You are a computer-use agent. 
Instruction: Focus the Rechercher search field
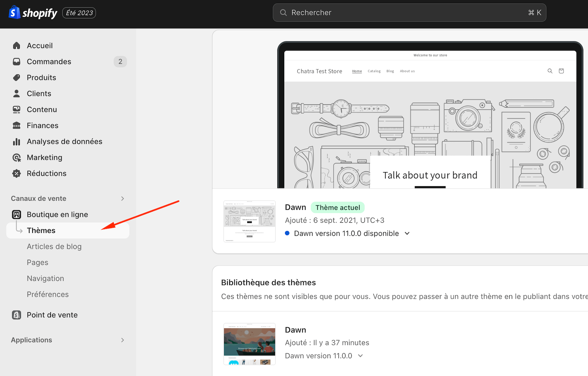coord(410,12)
